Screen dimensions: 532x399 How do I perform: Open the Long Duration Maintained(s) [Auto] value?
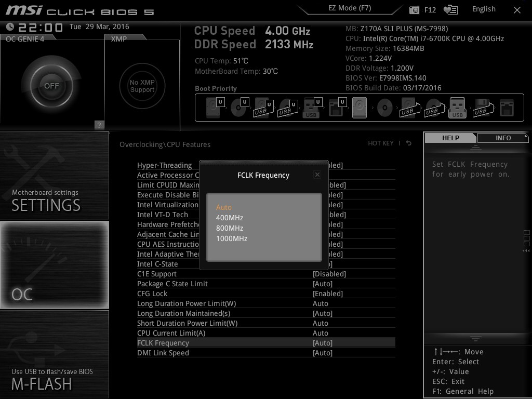pos(323,313)
